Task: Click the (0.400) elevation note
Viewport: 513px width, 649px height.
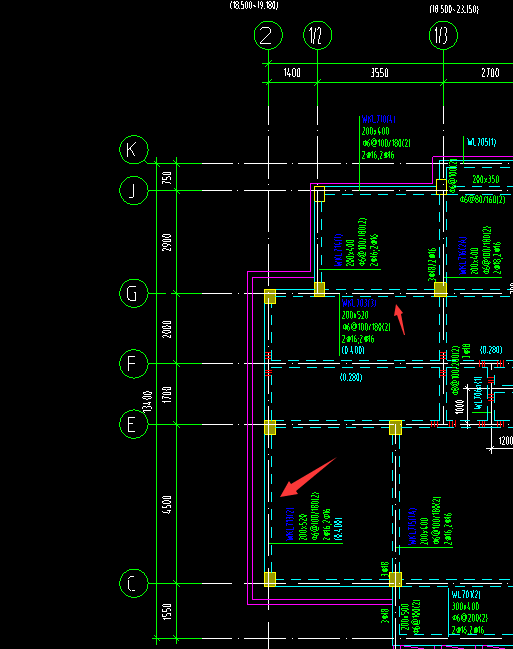Action: click(x=353, y=350)
